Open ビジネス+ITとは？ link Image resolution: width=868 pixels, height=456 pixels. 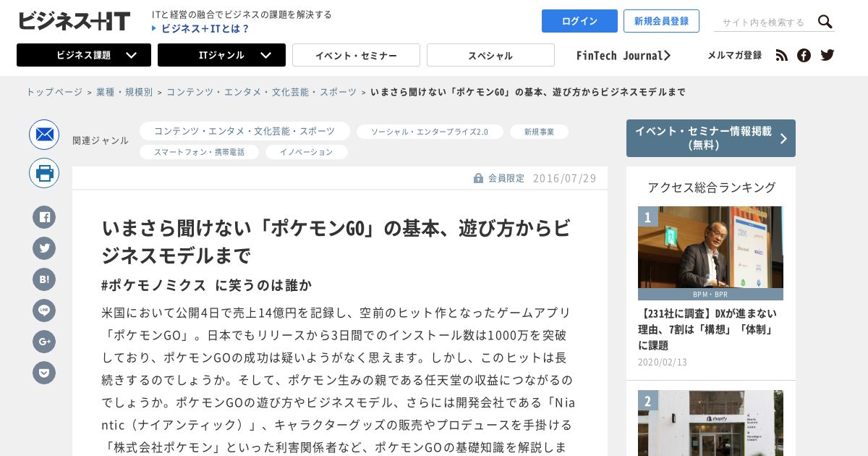205,29
